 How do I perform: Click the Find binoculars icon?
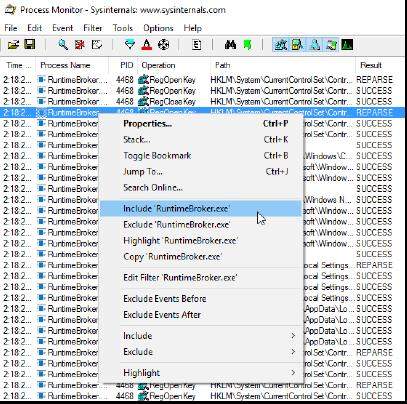(x=230, y=45)
